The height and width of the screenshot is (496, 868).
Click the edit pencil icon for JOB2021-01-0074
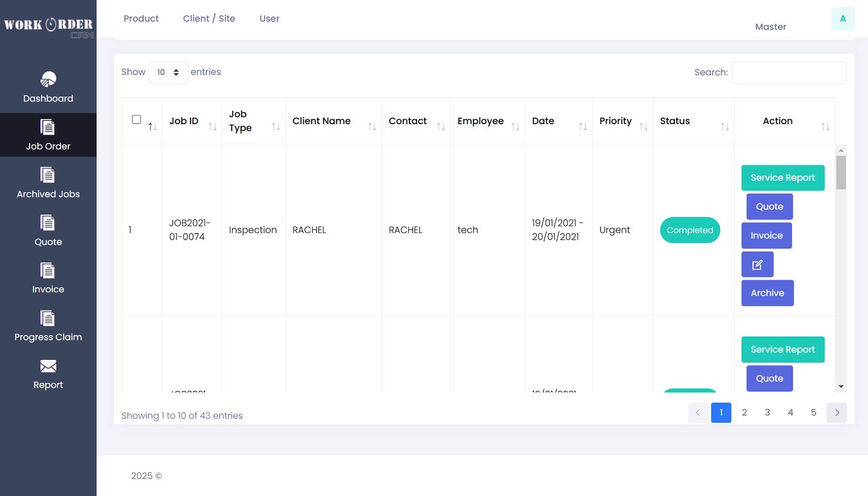757,265
